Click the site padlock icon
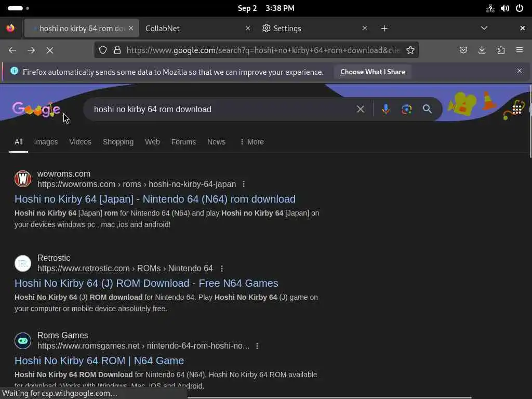The width and height of the screenshot is (532, 399). [117, 50]
